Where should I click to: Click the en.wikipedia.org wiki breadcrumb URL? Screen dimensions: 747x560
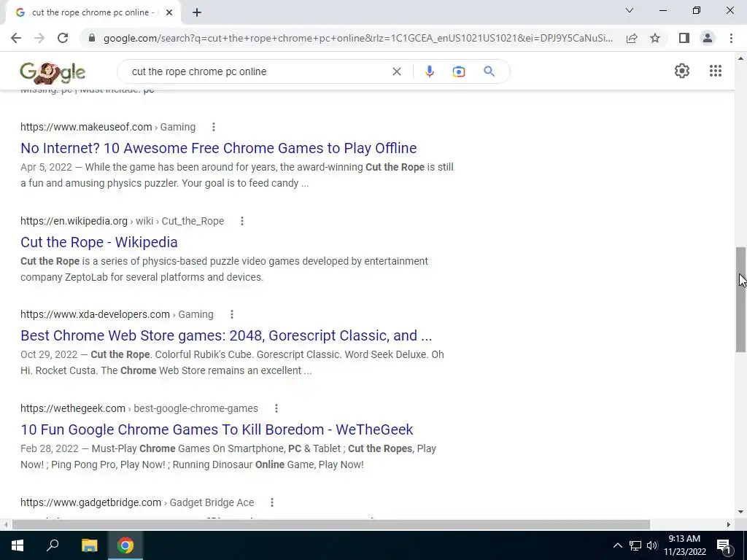click(122, 221)
